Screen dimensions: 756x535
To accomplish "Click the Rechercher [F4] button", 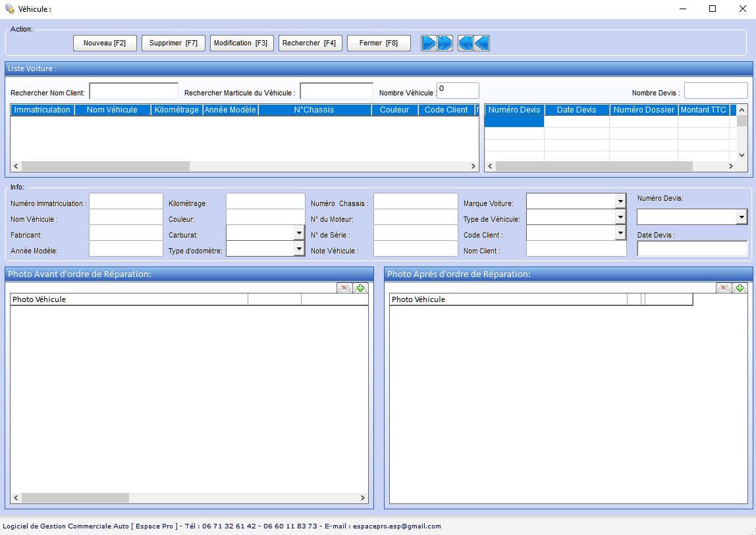I will [310, 43].
